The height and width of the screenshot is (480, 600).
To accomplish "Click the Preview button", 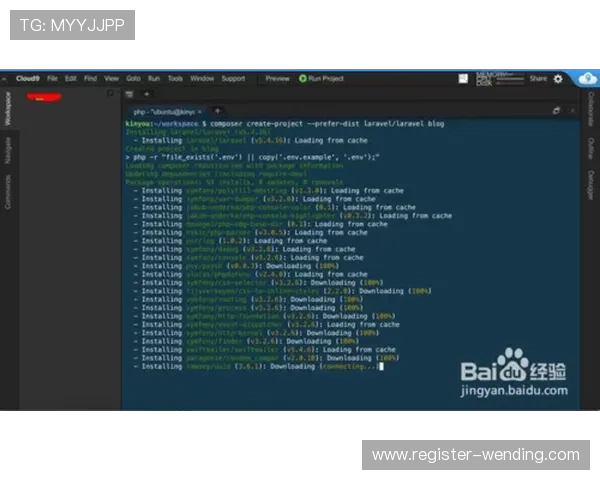I will pyautogui.click(x=277, y=78).
